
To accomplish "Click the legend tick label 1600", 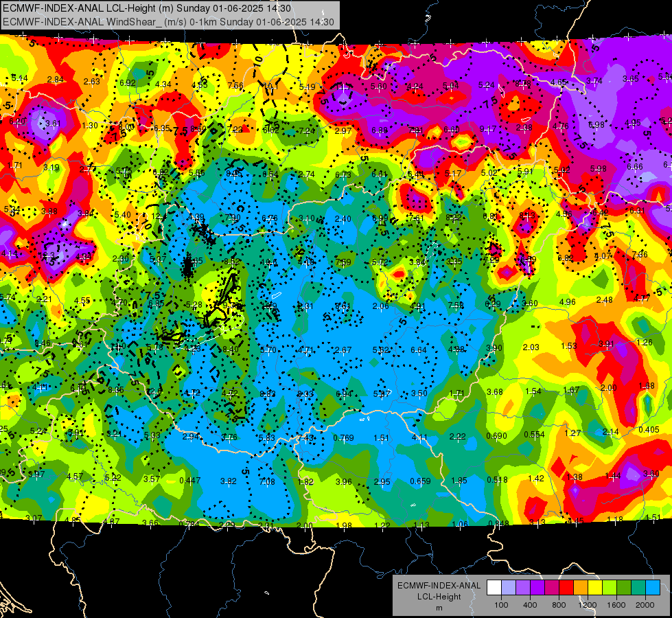I will (x=616, y=605).
